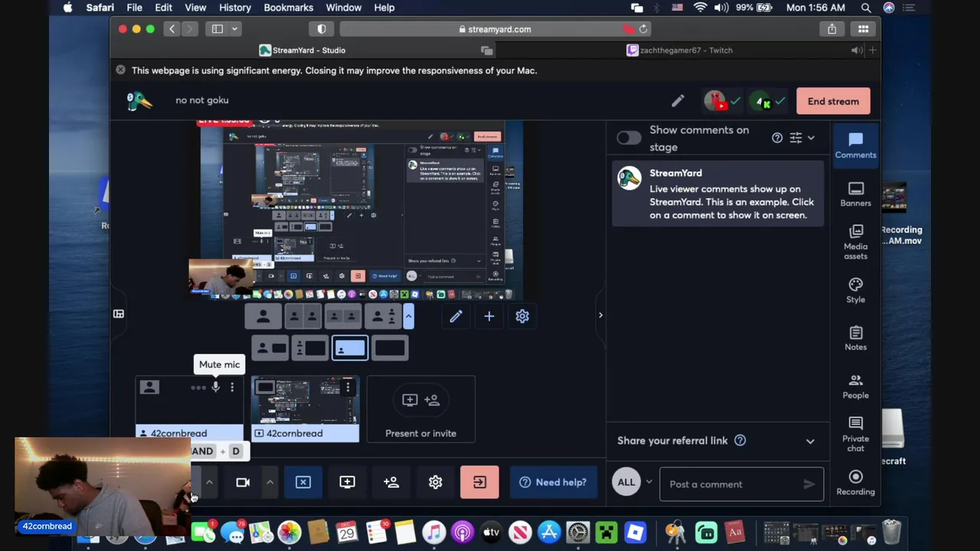Open three-dot menu on screen share card

coord(348,387)
